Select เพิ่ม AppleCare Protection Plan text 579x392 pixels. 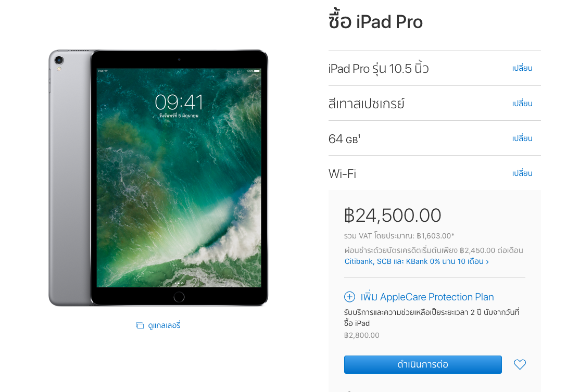click(x=427, y=297)
